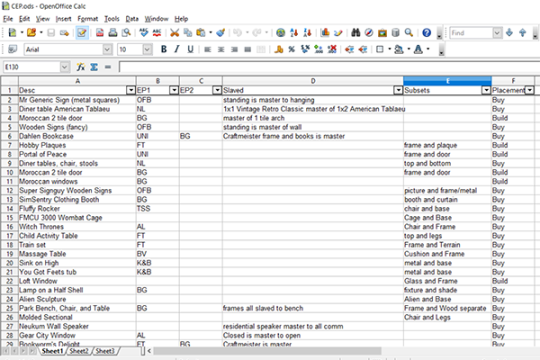
Task: Toggle Justified alignment
Action: coord(248,49)
